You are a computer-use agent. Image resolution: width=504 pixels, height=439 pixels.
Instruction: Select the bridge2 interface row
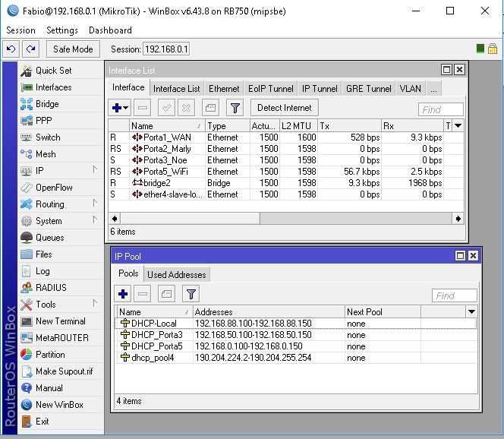click(x=286, y=183)
